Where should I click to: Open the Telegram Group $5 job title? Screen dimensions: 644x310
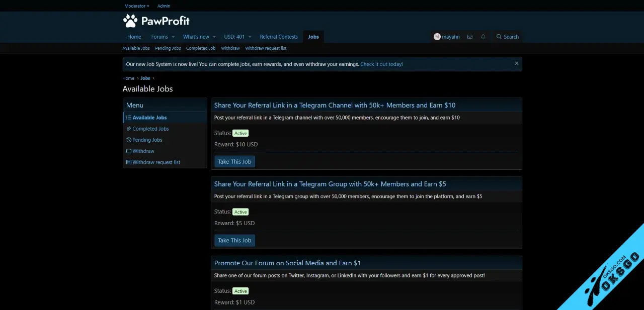tap(330, 184)
